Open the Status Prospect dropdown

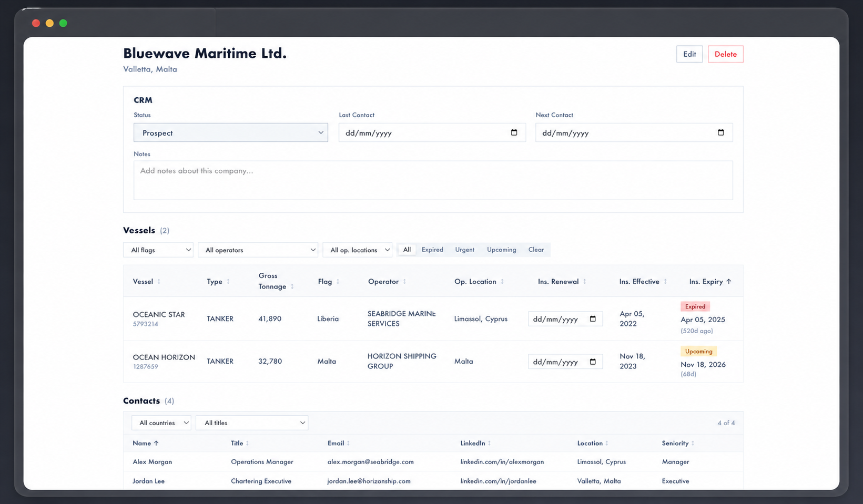click(x=231, y=132)
